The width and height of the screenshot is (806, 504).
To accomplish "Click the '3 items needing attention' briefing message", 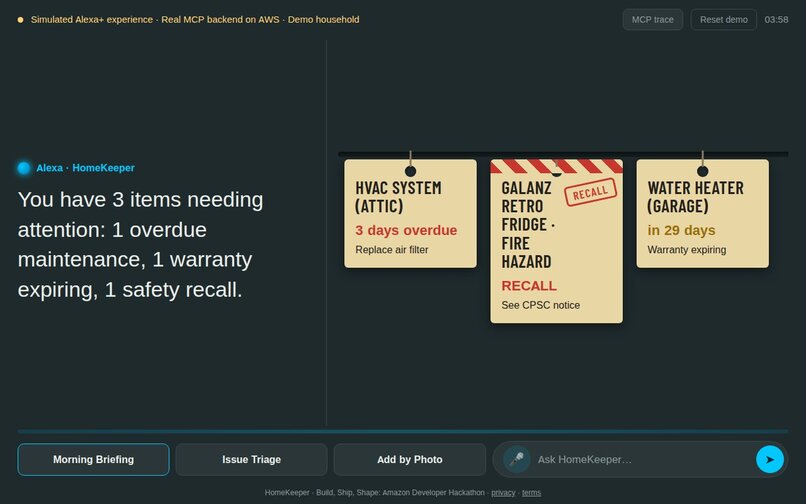I will point(140,244).
